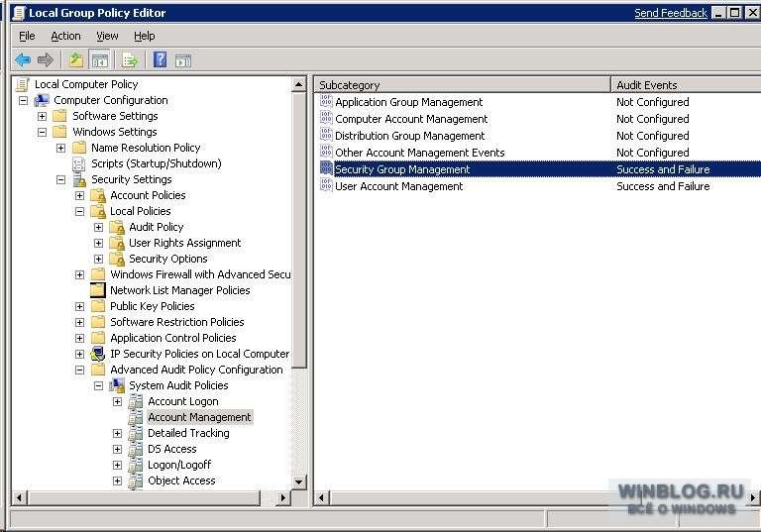Collapse the Computer Configuration node
This screenshot has height=532, width=761.
click(23, 100)
